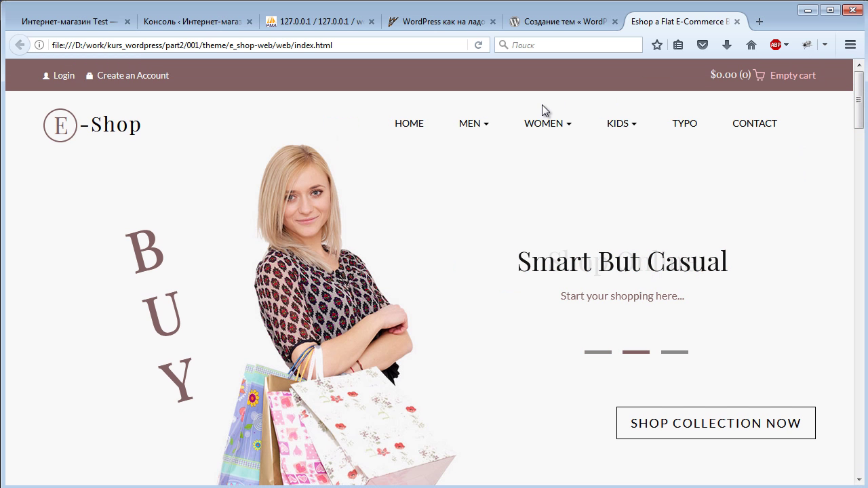
Task: Expand the KIDS dropdown menu
Action: [x=622, y=123]
